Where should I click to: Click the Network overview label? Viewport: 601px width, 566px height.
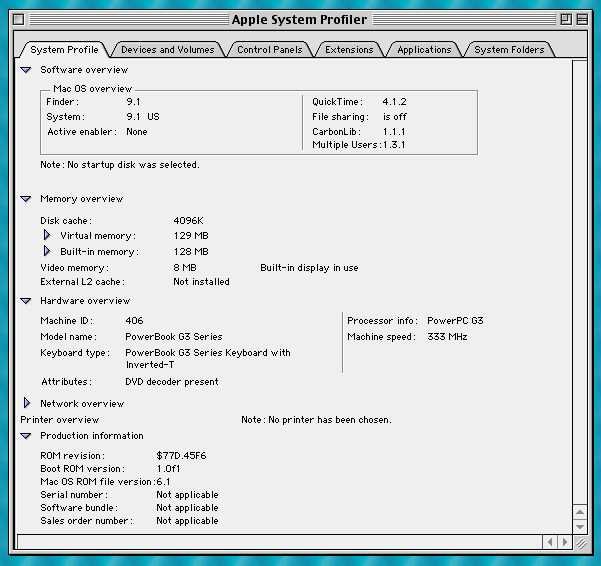pyautogui.click(x=82, y=404)
